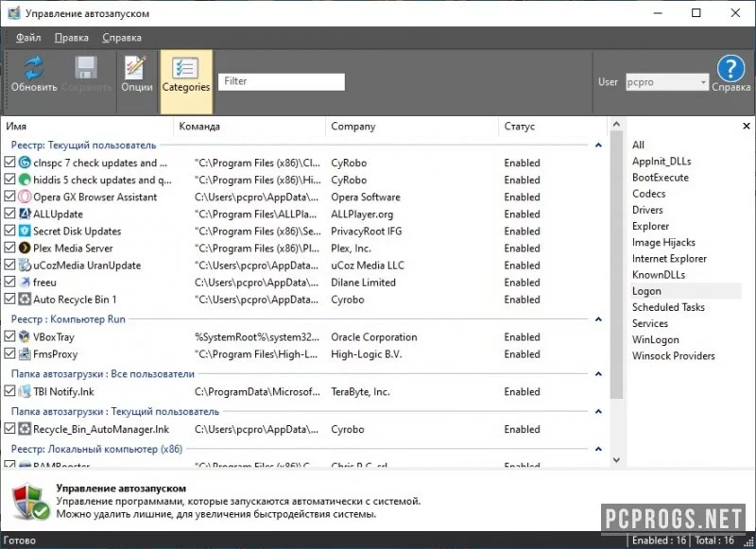Collapse Папка автозагрузки : Все пользователи group
This screenshot has width=756, height=549.
point(598,373)
